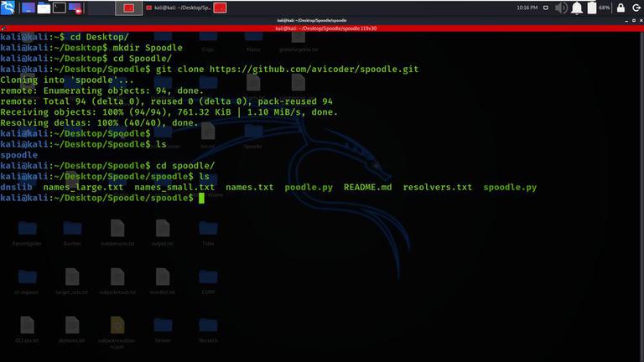Screen dimensions: 644x362
Task: Click the 'dnslib' directory name in listing
Action: (x=17, y=187)
